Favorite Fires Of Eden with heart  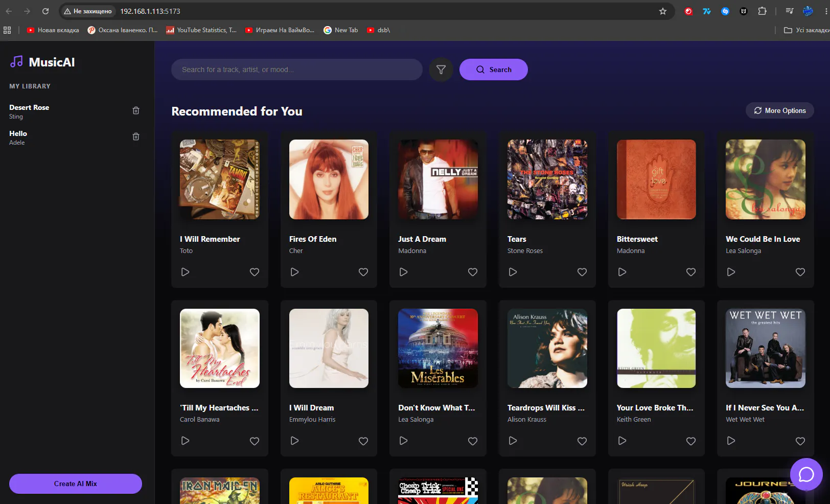coord(363,272)
